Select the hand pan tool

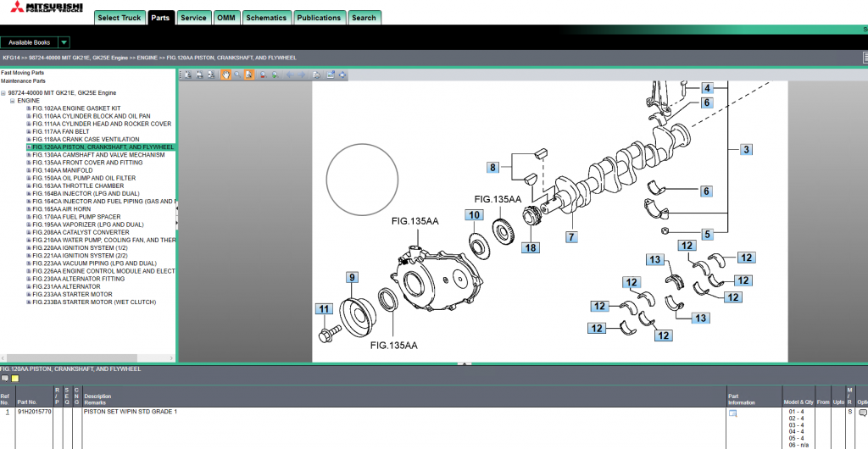click(225, 75)
